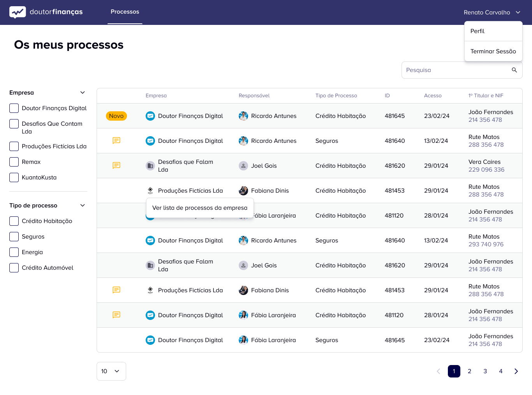Open message icon for process 481640 Rute Matos
532x395 pixels.
(116, 140)
